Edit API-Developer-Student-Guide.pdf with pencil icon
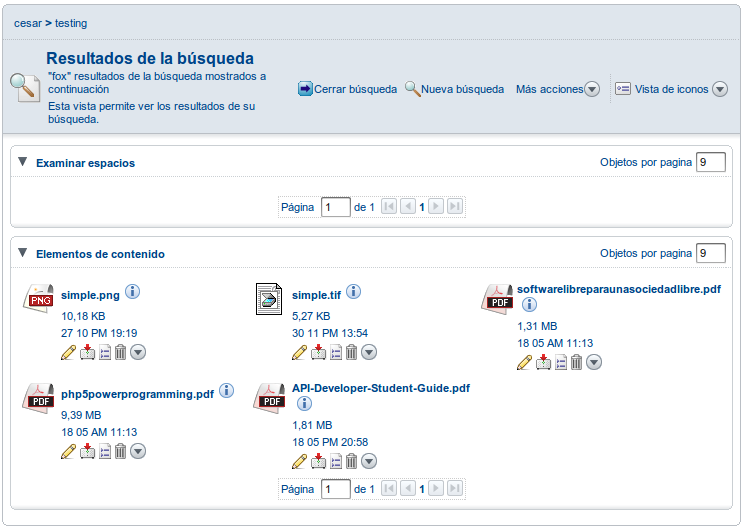Screen dimensions: 743x528 pyautogui.click(x=299, y=461)
